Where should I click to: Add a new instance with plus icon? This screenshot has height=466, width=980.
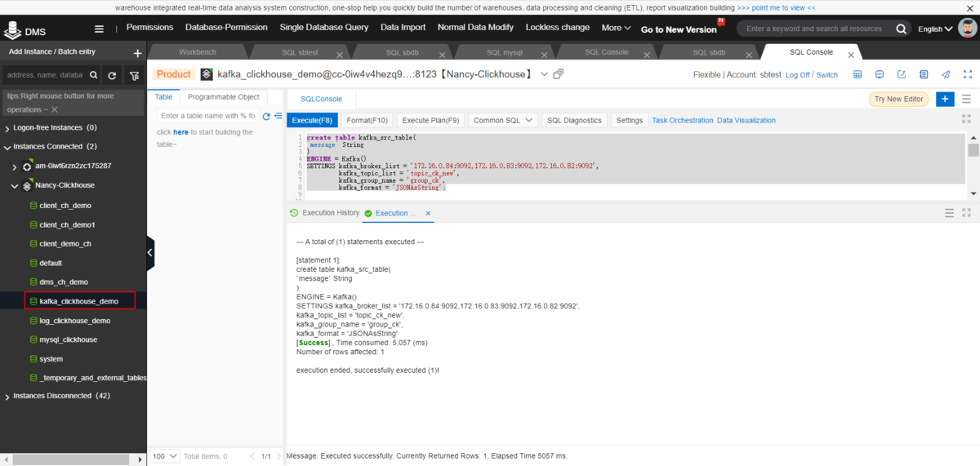tap(137, 52)
